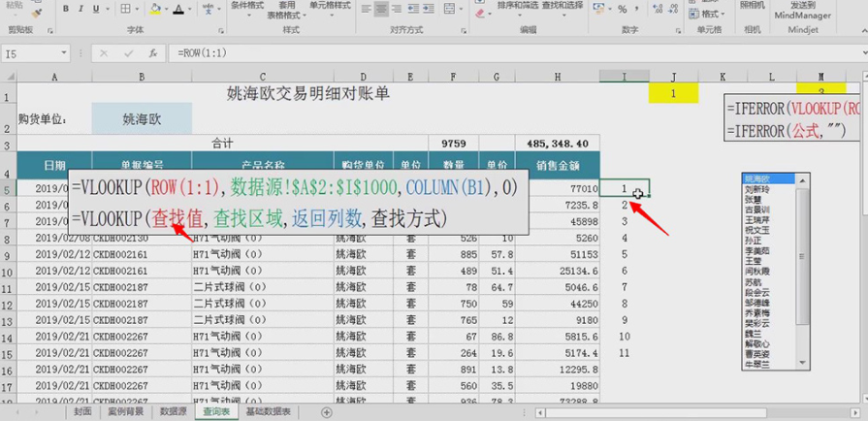Click the horizontal scrollbar at the bottom
The image size is (868, 421).
point(658,412)
